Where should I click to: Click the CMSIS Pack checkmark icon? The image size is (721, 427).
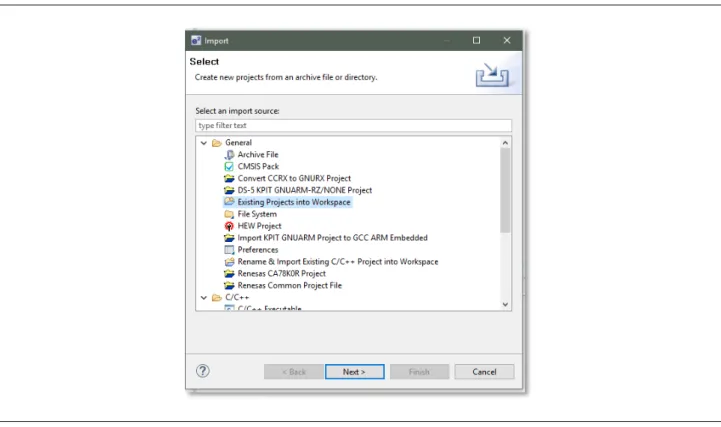[229, 166]
